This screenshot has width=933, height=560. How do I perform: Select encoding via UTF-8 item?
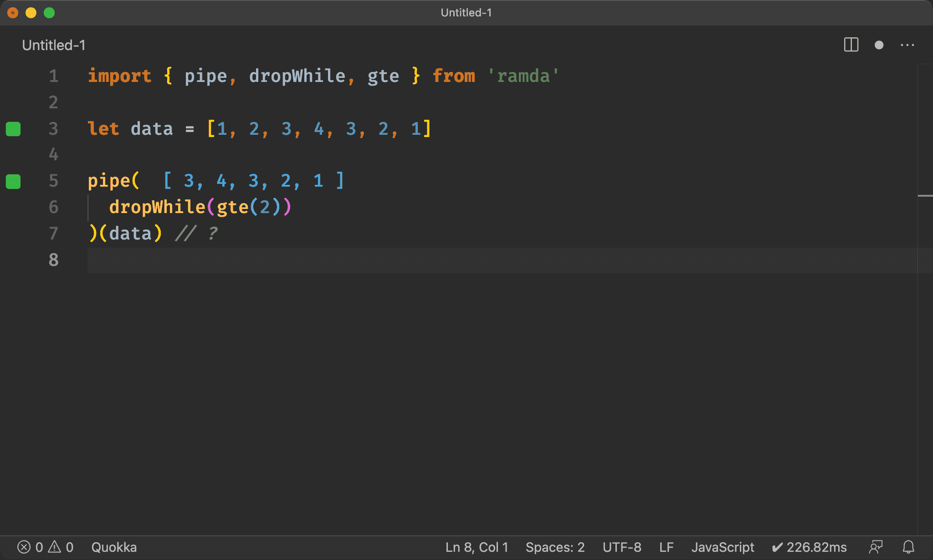[622, 547]
